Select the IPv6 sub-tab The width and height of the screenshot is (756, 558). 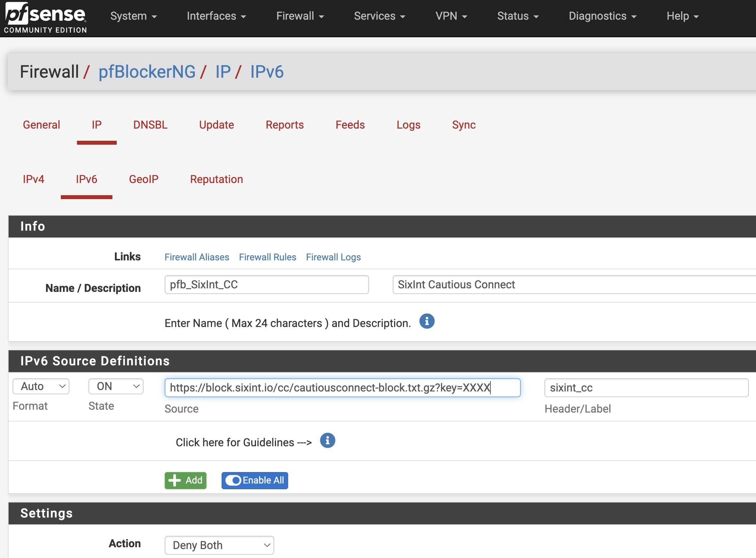86,179
